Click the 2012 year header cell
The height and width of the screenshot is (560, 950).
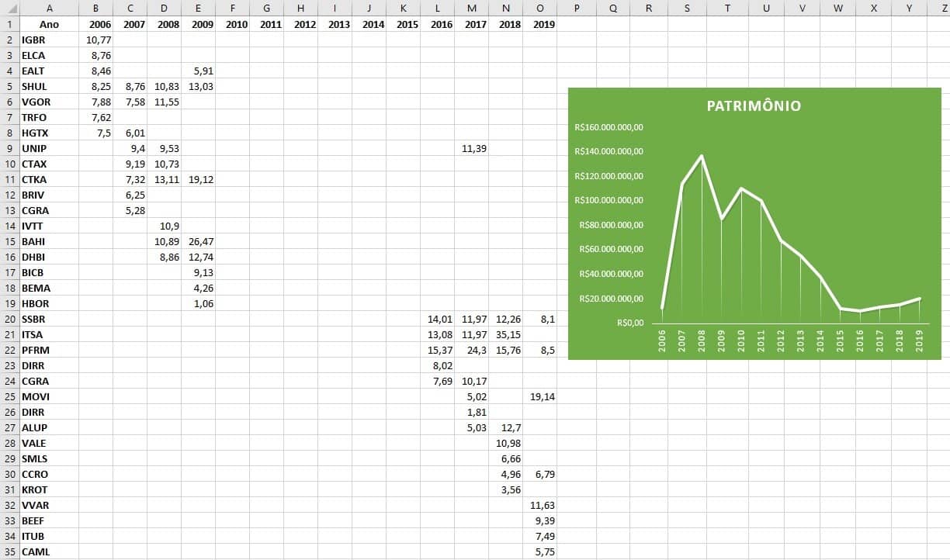[x=300, y=24]
